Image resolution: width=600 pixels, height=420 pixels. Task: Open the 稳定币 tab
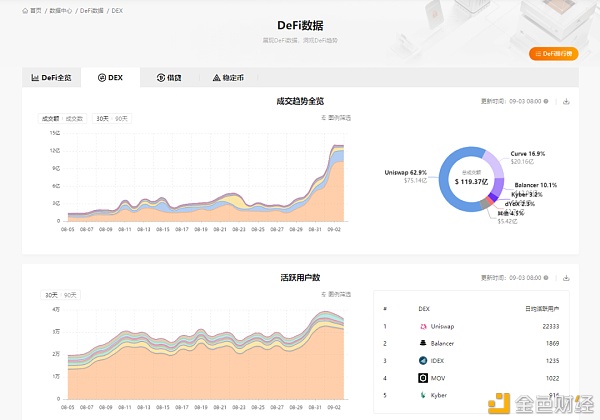(x=227, y=77)
